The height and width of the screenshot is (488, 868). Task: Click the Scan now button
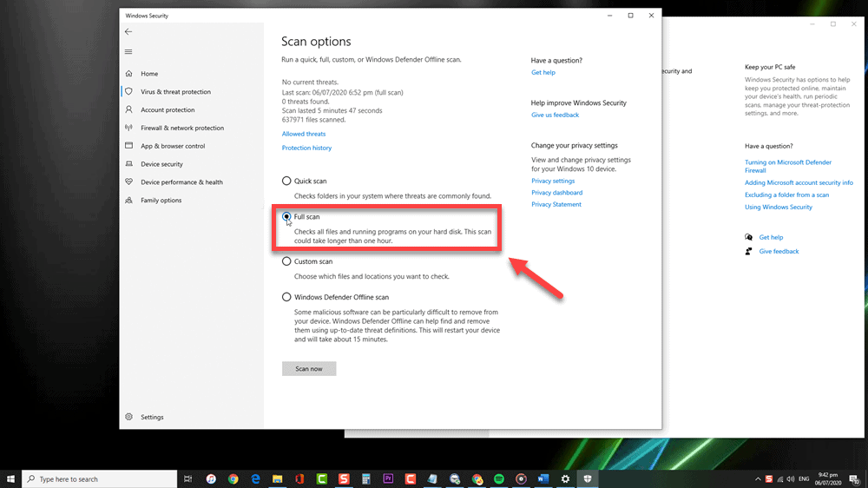(309, 368)
